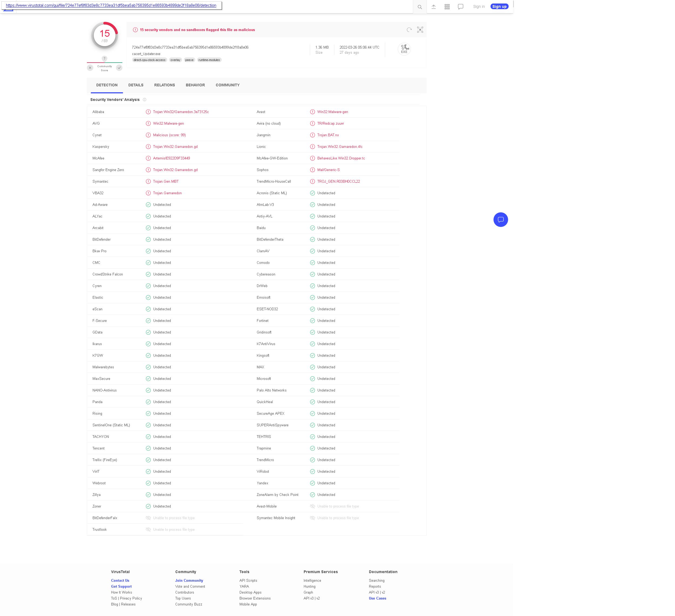Image resolution: width=675 pixels, height=616 pixels.
Task: Click the runtime-modules tag
Action: pyautogui.click(x=209, y=60)
